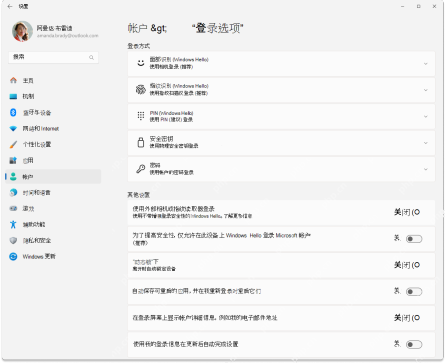Click the Windows 更新 sync icon
The image size is (445, 363).
(13, 256)
